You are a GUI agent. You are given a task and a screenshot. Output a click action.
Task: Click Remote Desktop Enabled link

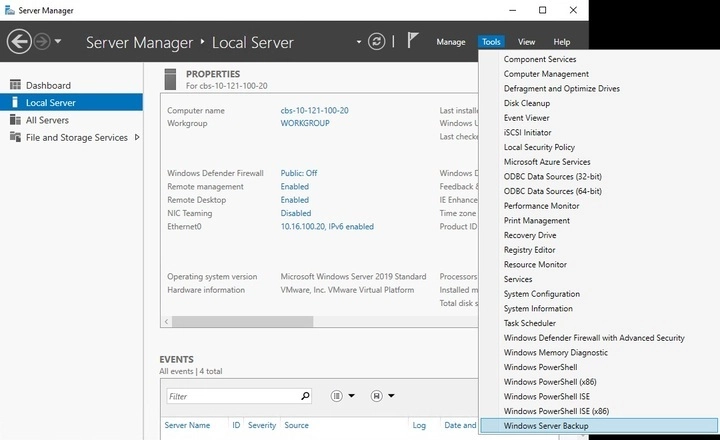pyautogui.click(x=295, y=200)
